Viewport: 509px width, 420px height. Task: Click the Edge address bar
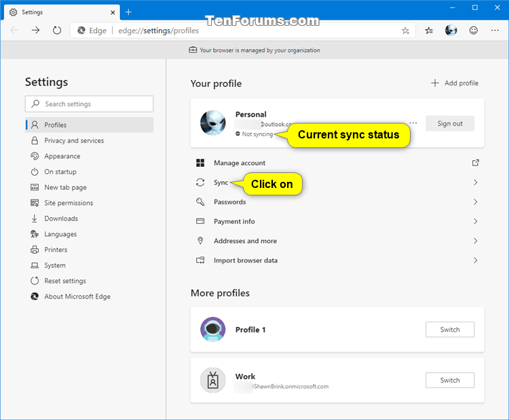coord(242,31)
